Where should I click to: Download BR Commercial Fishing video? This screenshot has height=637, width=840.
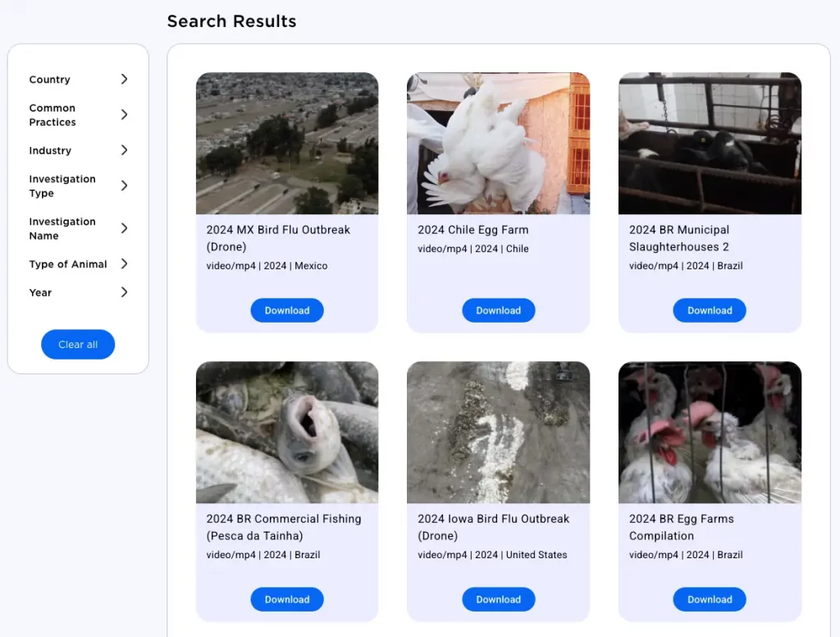[287, 599]
